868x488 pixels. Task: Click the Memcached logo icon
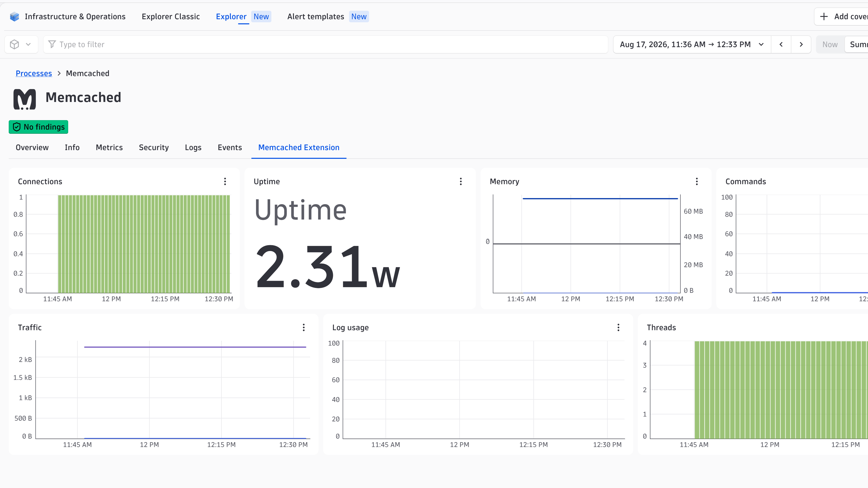coord(25,99)
